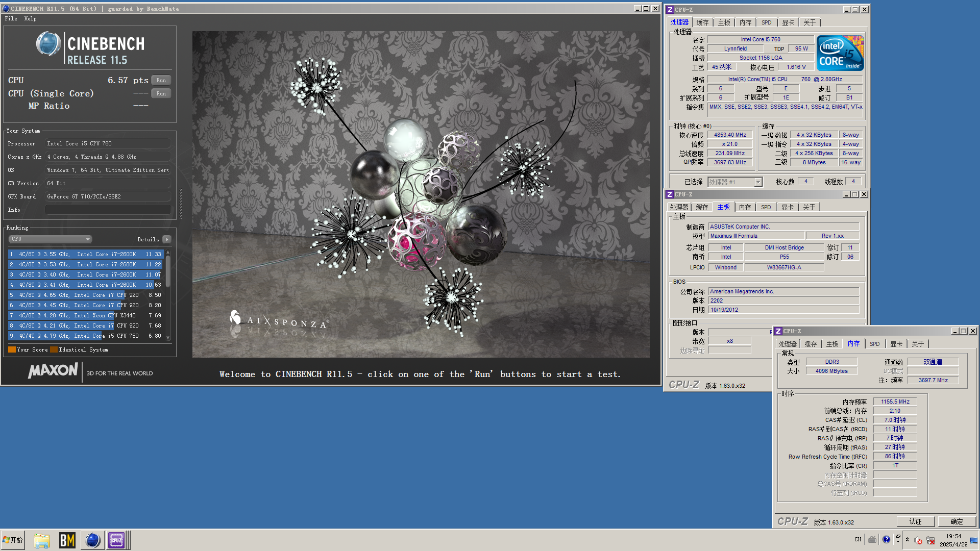Open SPD tab in middle CPU-Z window
This screenshot has height=551, width=980.
(766, 207)
